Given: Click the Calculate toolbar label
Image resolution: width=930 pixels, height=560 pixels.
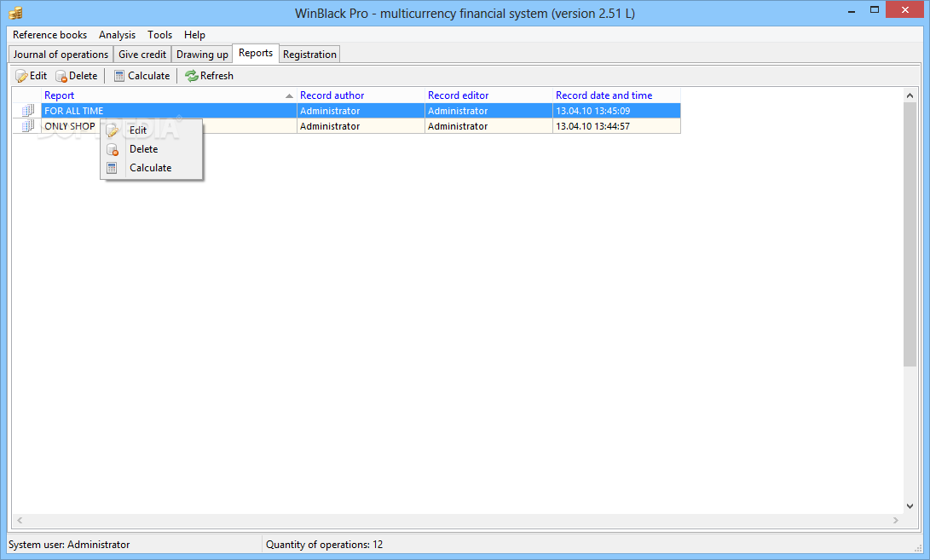Looking at the screenshot, I should pos(149,76).
